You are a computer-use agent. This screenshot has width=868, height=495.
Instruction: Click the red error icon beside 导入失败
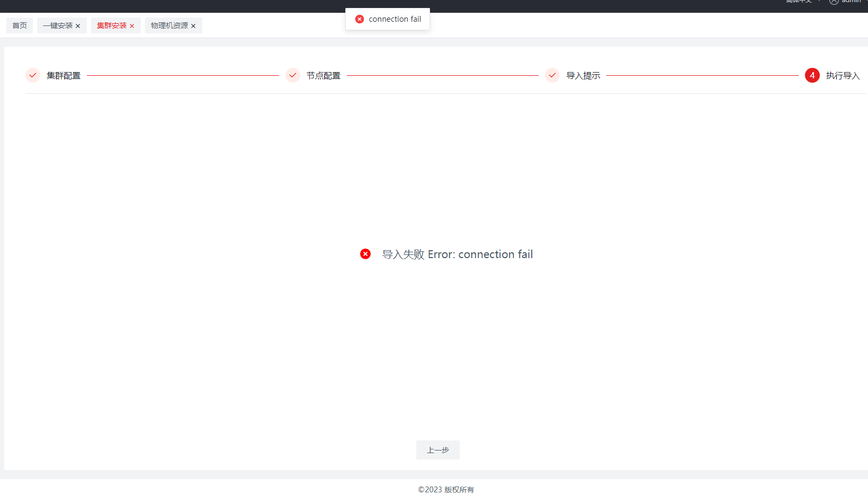click(x=365, y=254)
